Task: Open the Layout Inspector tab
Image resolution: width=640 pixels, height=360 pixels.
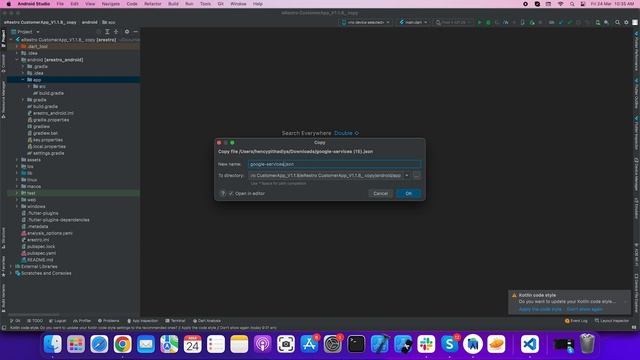Action: coord(611,321)
